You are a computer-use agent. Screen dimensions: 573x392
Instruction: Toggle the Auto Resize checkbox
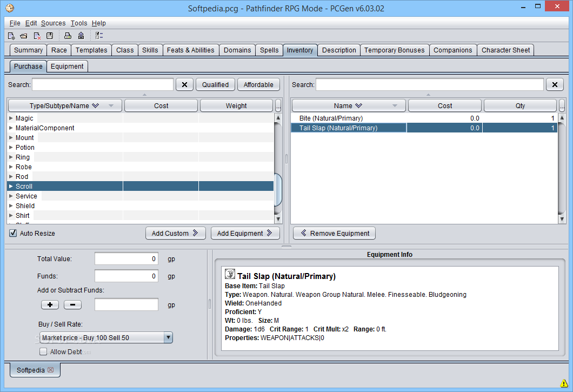[13, 233]
